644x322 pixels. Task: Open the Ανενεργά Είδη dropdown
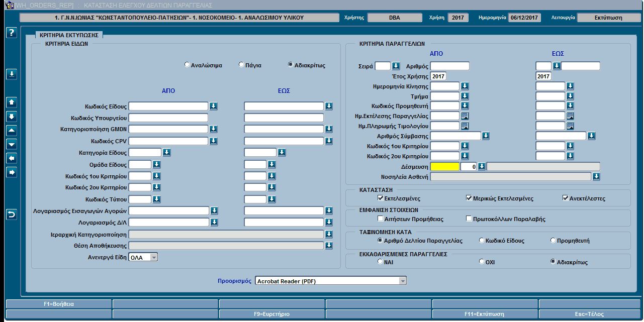coord(154,257)
